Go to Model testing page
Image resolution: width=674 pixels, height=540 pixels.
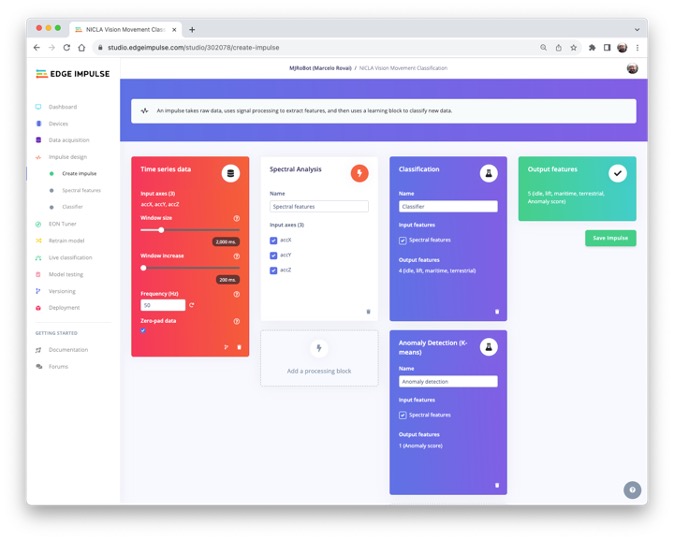tap(66, 274)
